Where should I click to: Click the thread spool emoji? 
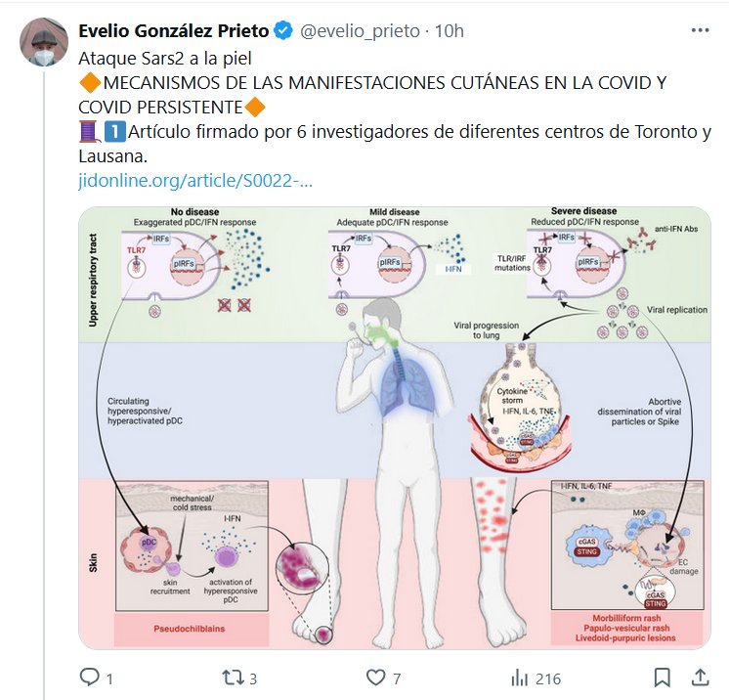[89, 132]
